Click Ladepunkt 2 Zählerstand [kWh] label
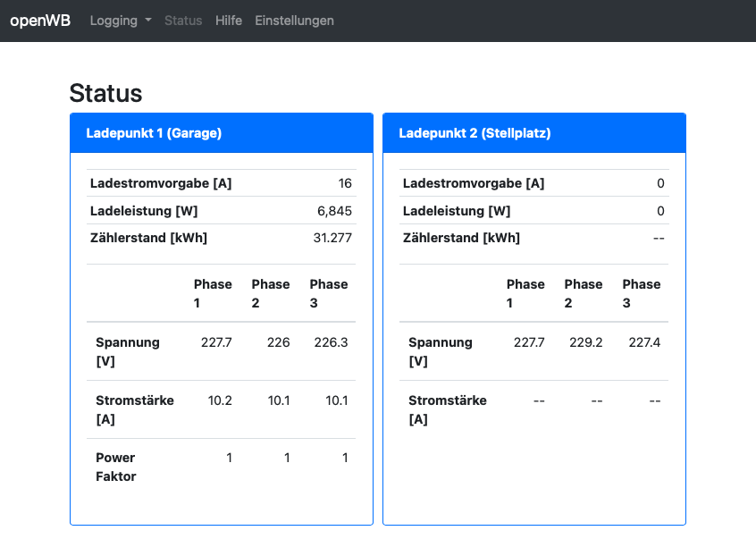756x539 pixels. pos(461,238)
